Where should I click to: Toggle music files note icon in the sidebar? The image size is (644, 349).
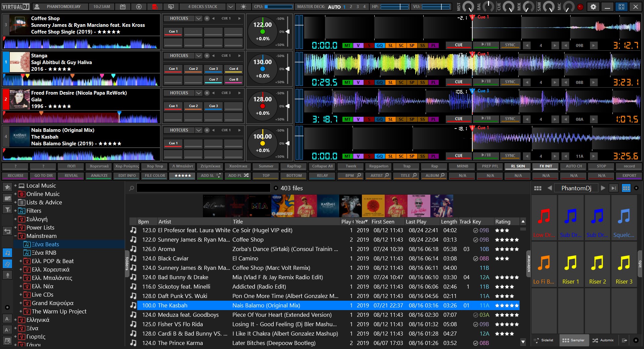coord(7,253)
